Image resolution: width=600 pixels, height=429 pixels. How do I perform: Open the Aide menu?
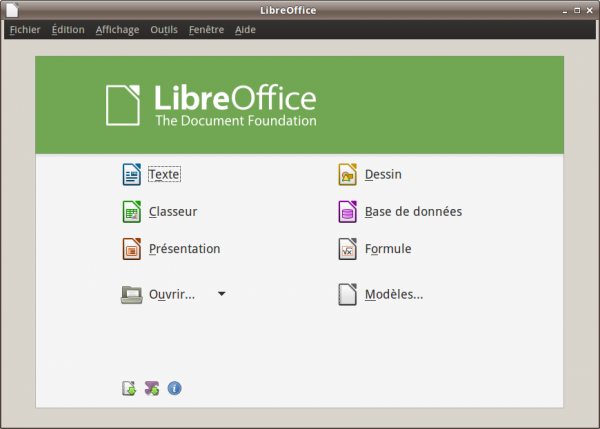click(245, 29)
